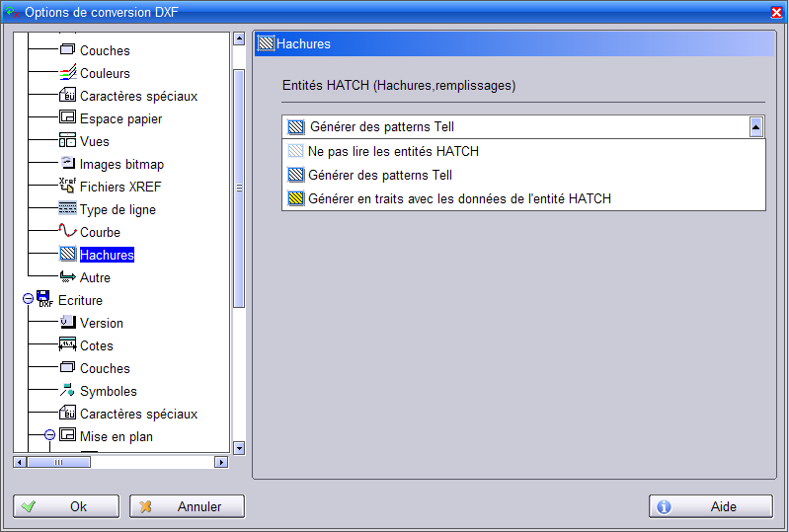Collapse the Mise en plan node

click(49, 436)
